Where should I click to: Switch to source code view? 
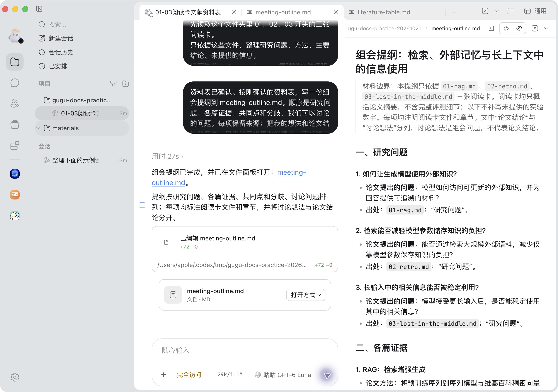[x=506, y=28]
